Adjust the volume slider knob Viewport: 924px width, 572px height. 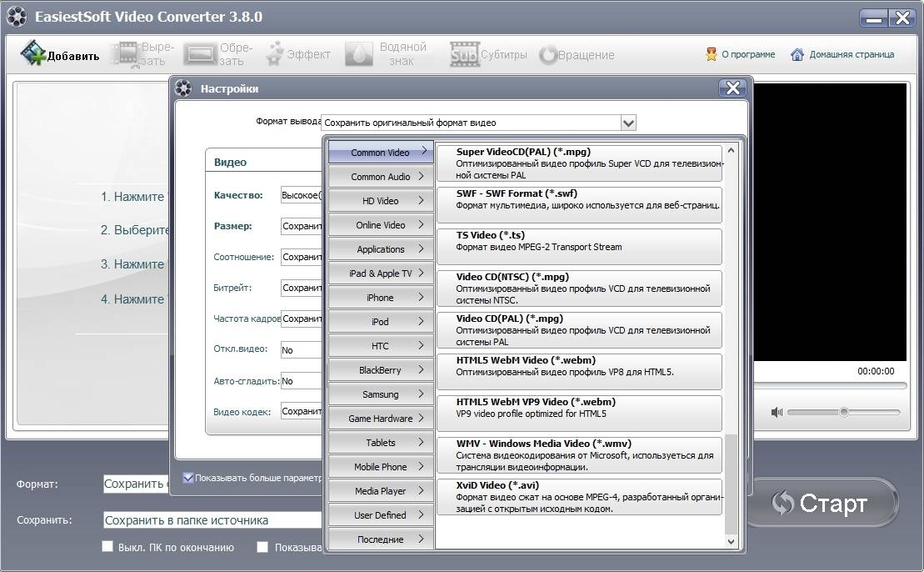click(844, 412)
